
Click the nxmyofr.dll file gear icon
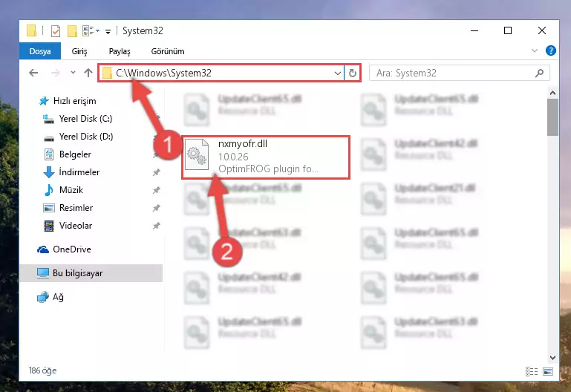pyautogui.click(x=197, y=155)
